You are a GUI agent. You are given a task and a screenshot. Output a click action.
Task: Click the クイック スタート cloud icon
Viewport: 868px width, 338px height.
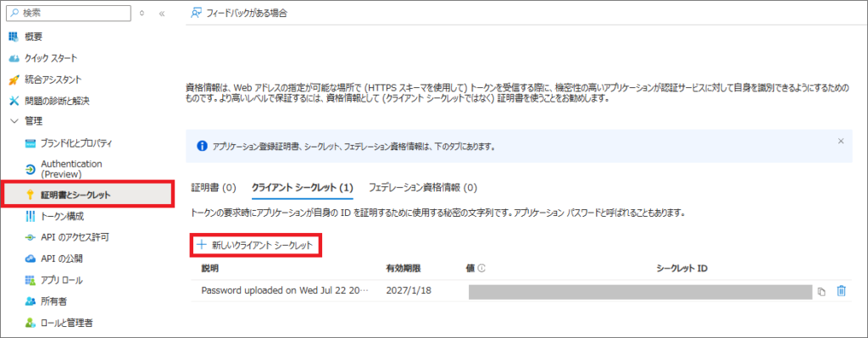click(x=14, y=58)
